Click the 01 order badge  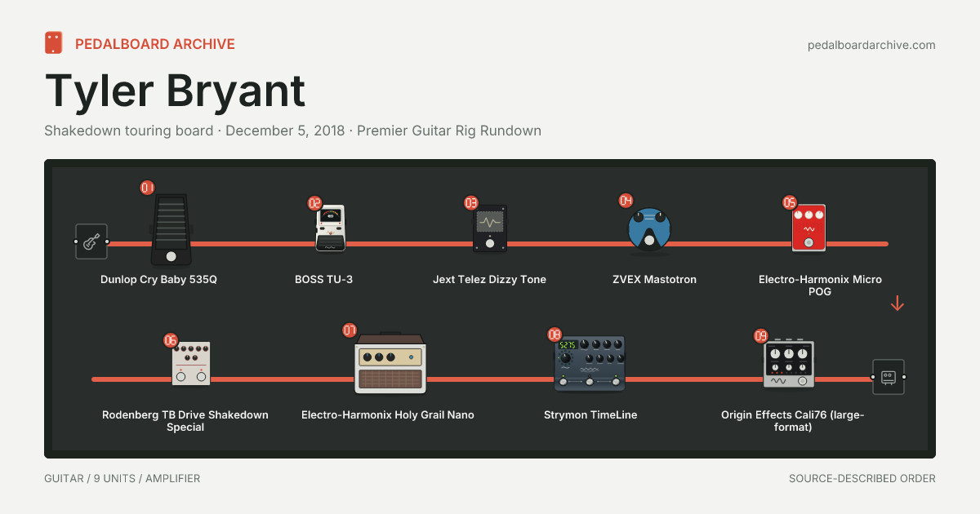(x=147, y=188)
